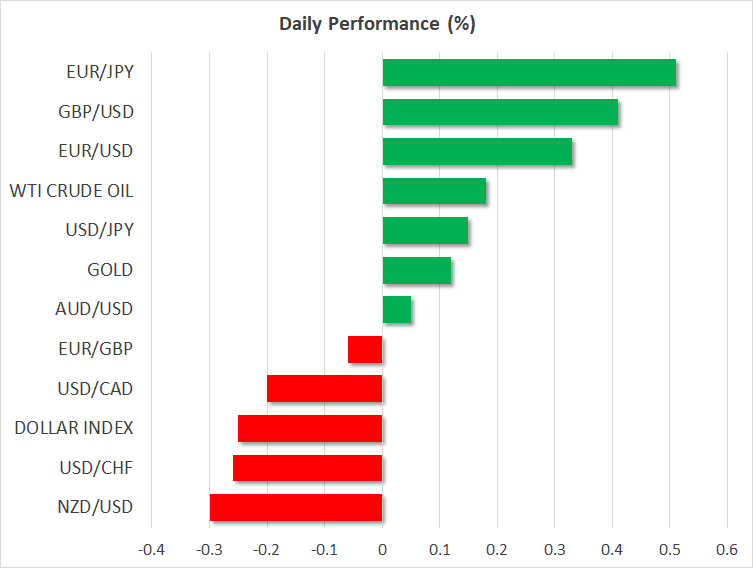753x568 pixels.
Task: Select the green EUR/JPY bar
Action: (x=529, y=73)
